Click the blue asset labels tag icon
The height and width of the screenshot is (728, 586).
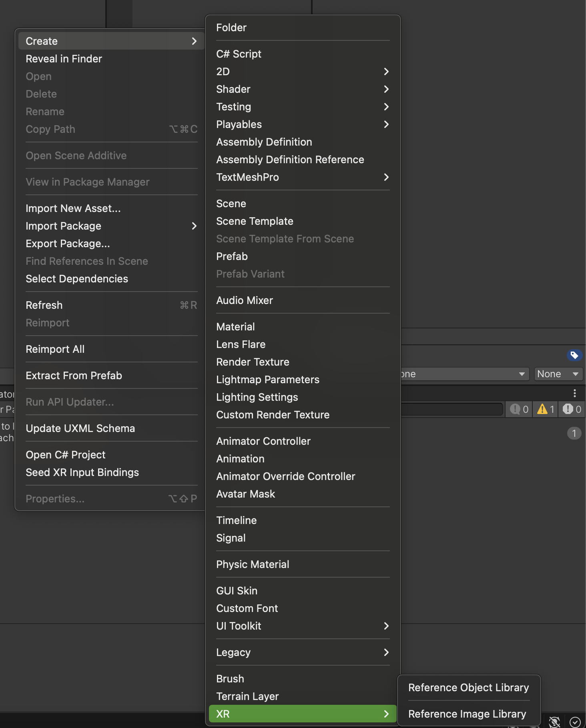click(x=574, y=355)
